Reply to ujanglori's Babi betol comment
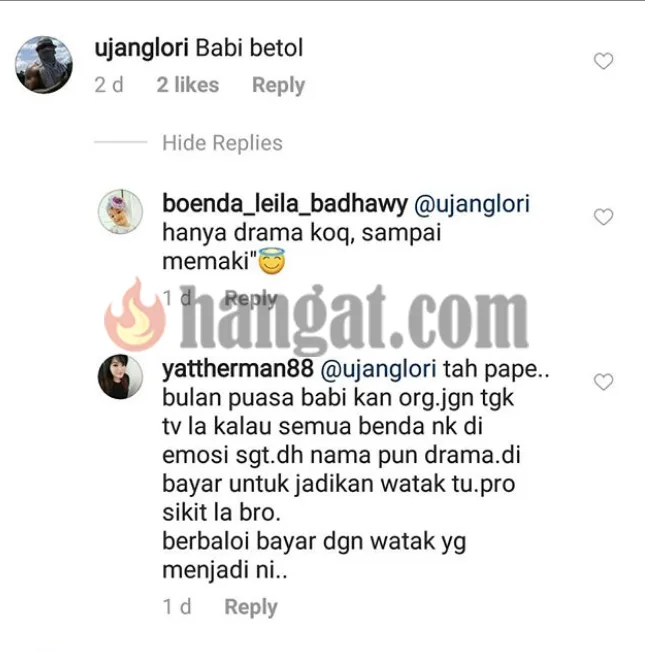 [x=279, y=85]
